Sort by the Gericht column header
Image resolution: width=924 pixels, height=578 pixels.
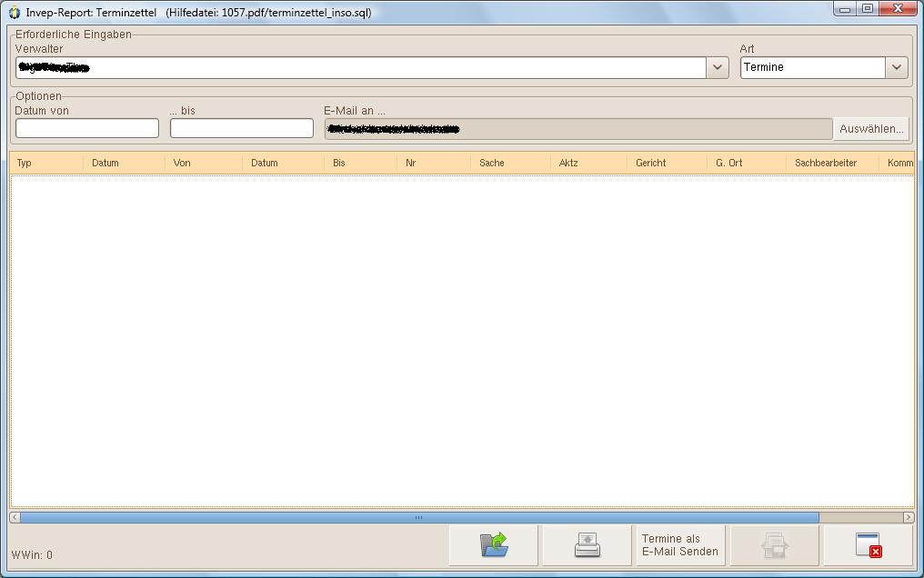pos(667,163)
